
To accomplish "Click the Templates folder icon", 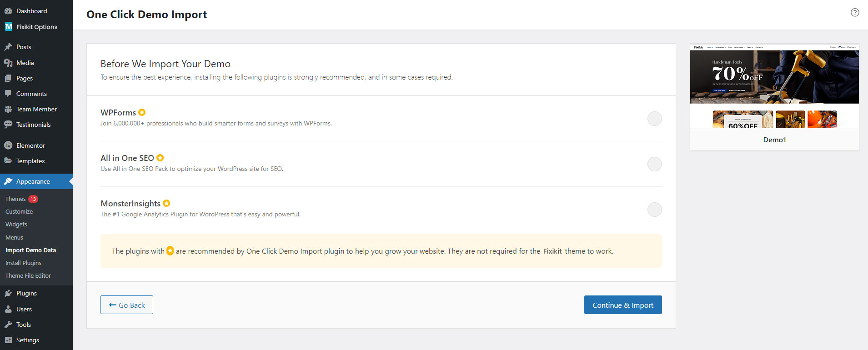I will tap(8, 161).
